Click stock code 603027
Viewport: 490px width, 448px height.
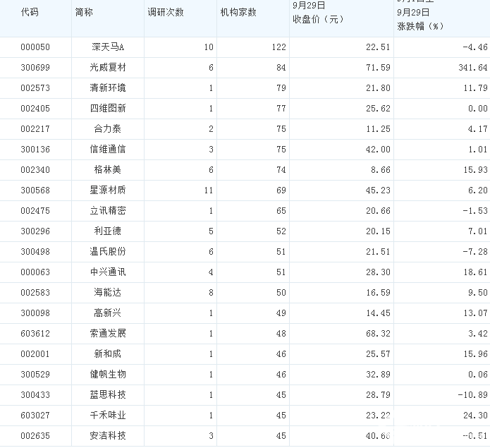point(35,416)
